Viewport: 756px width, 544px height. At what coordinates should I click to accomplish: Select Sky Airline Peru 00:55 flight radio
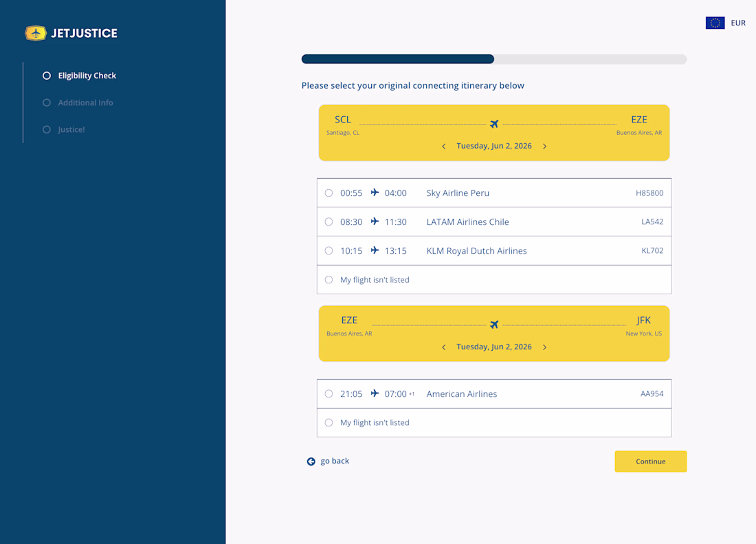pyautogui.click(x=329, y=193)
